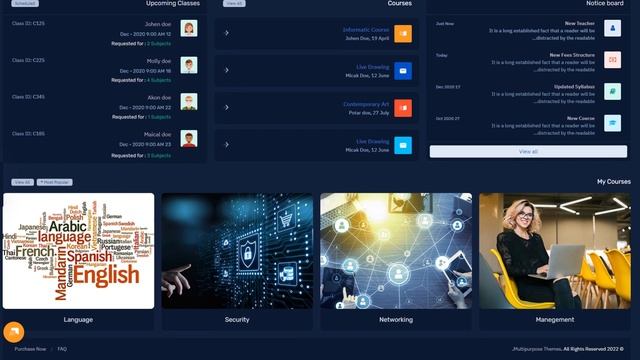Open the Purchase Now footer link
Screen dimensions: 640x360
pyautogui.click(x=30, y=349)
